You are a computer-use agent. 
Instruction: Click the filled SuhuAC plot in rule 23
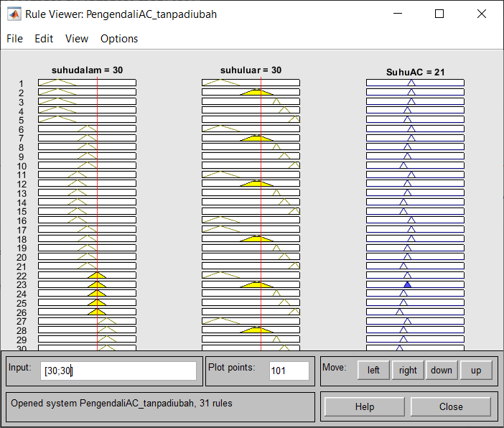(x=415, y=284)
